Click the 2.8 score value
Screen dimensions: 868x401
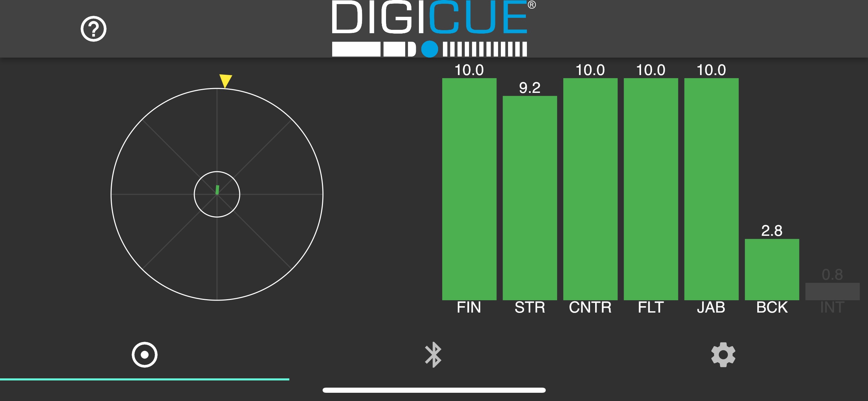coord(772,231)
